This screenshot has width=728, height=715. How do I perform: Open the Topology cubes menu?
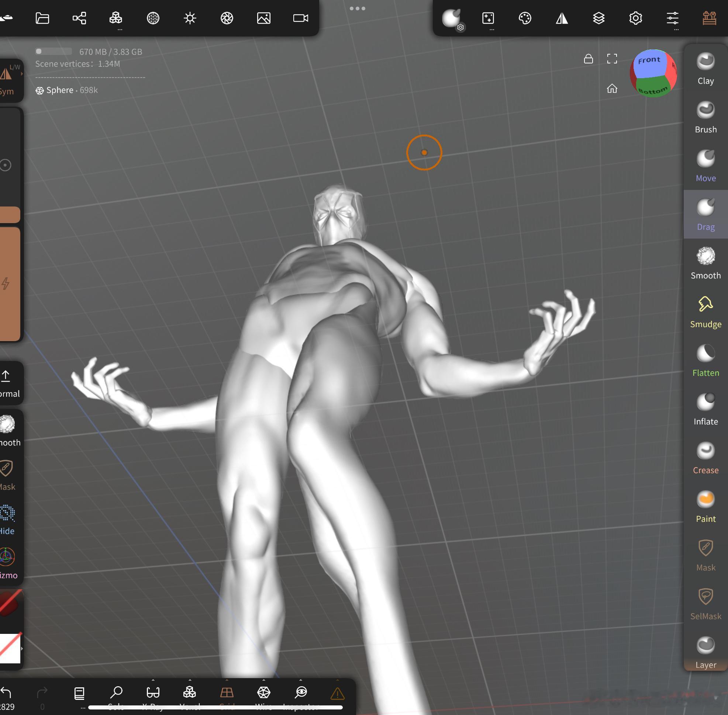point(116,18)
